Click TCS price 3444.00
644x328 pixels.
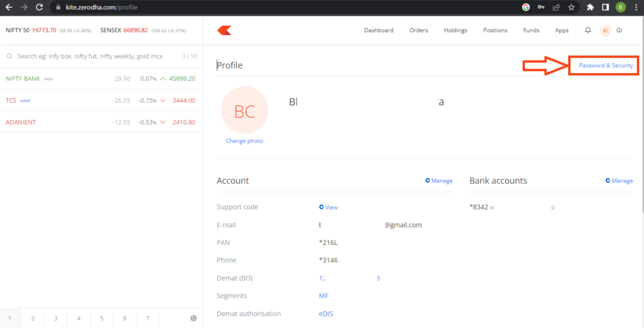[184, 100]
